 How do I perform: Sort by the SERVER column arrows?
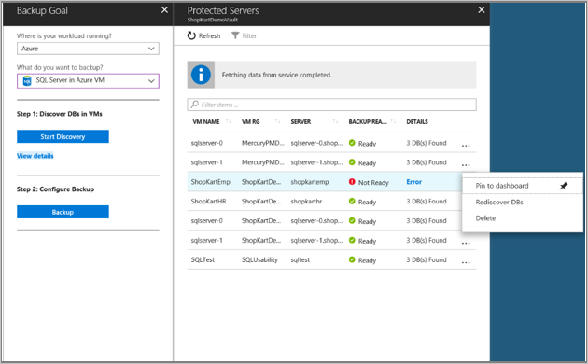(335, 121)
